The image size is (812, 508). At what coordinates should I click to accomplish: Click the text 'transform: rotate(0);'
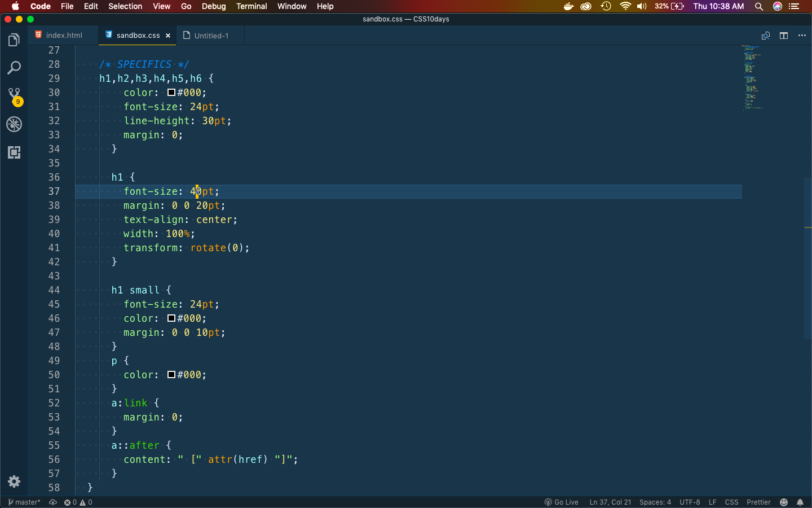[186, 248]
